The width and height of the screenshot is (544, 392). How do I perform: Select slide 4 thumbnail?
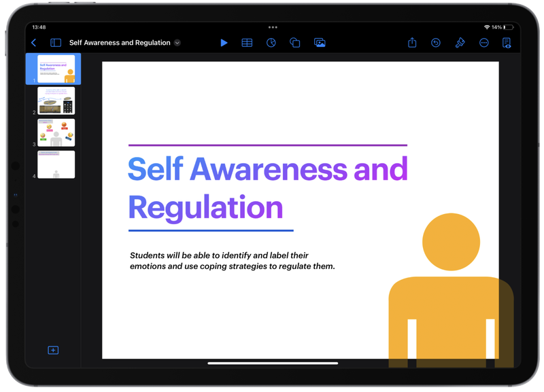coord(56,164)
